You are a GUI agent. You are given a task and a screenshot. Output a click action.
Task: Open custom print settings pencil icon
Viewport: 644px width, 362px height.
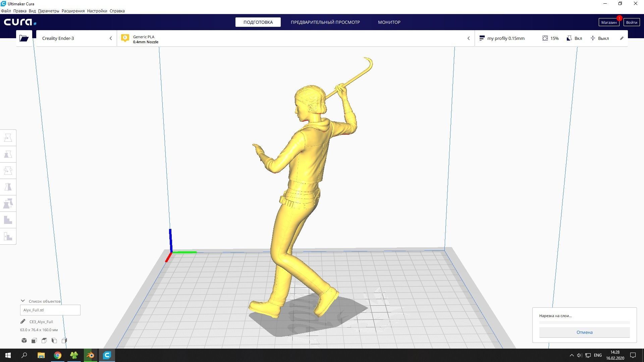tap(622, 38)
